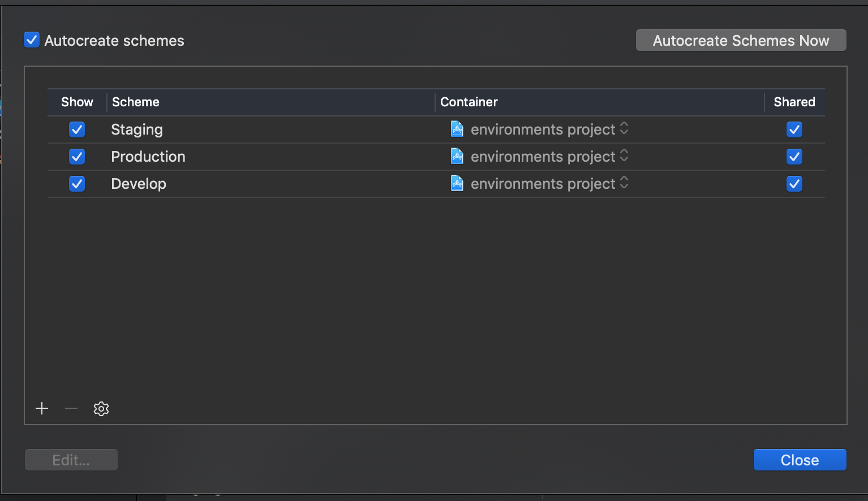Click the minus icon to remove scheme

coord(71,409)
